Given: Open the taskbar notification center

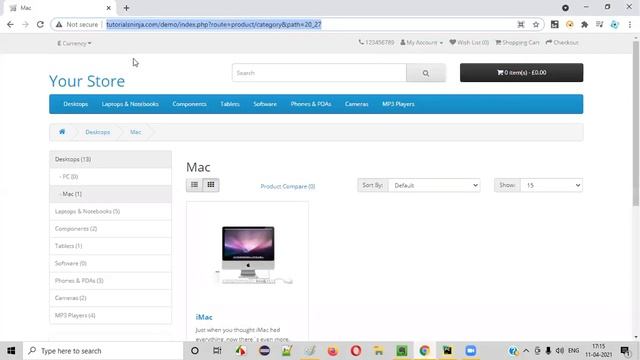Looking at the screenshot, I should coord(625,351).
